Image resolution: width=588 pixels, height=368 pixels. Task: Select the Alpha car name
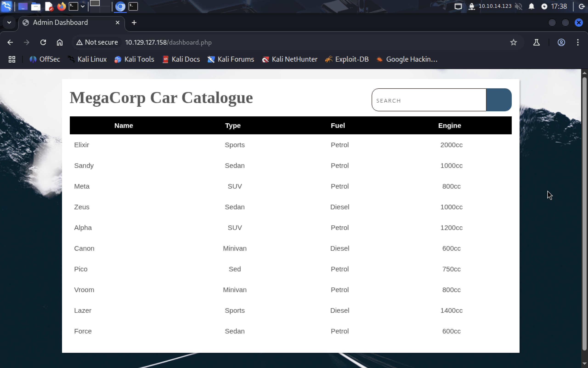pos(83,228)
